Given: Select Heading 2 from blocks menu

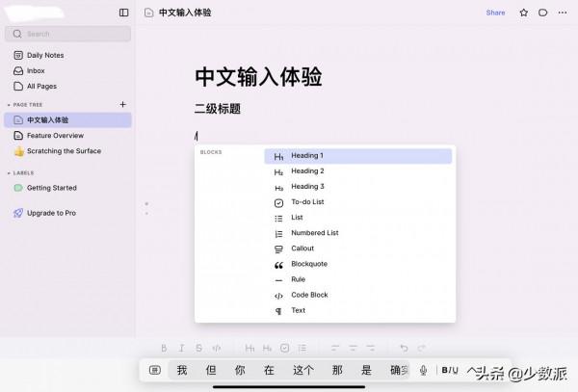Looking at the screenshot, I should point(358,171).
